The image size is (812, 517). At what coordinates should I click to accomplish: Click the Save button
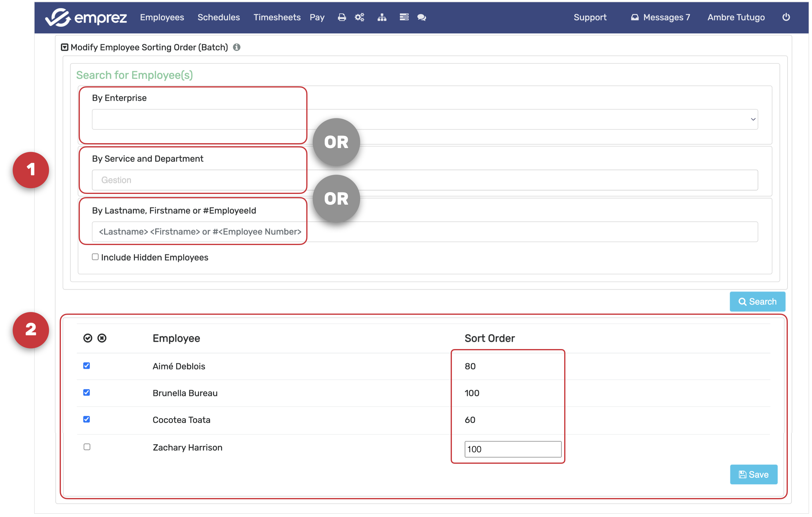pyautogui.click(x=753, y=474)
